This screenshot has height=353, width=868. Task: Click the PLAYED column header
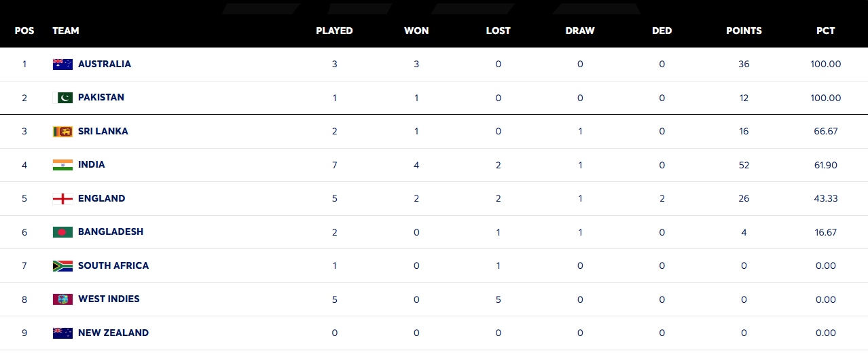pyautogui.click(x=334, y=31)
